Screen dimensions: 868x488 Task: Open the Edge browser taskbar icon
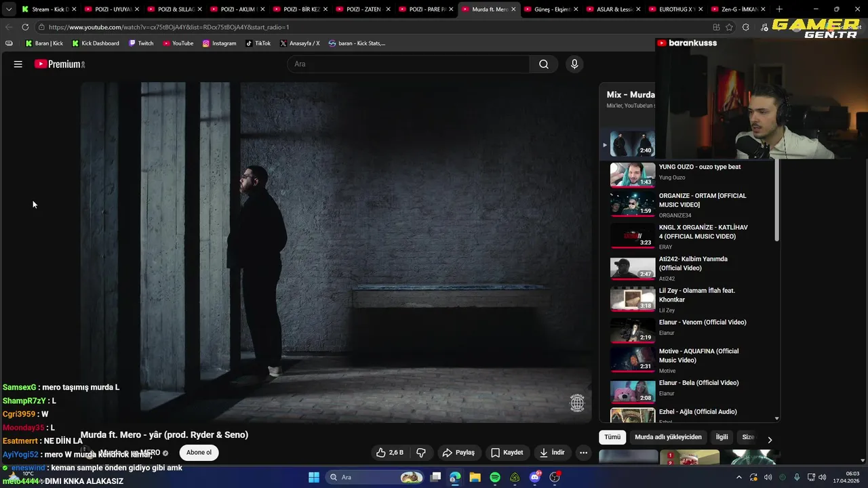tap(455, 477)
